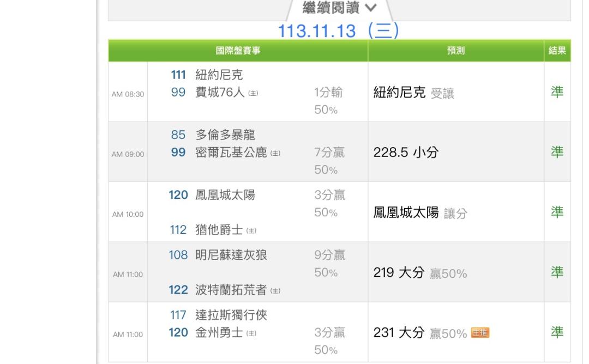The width and height of the screenshot is (589, 364).
Task: Click the 紐約尼克 受讓 prediction
Action: pyautogui.click(x=413, y=92)
